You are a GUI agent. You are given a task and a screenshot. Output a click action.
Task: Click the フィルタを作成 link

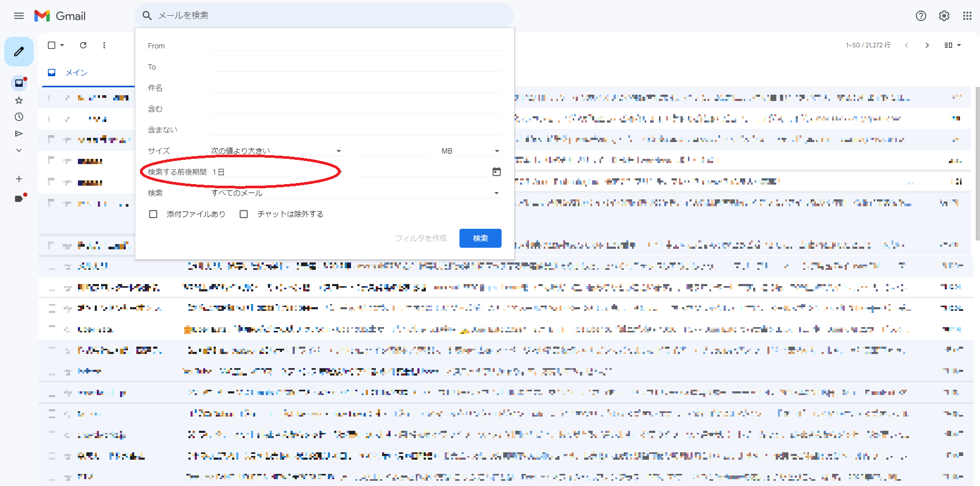421,238
